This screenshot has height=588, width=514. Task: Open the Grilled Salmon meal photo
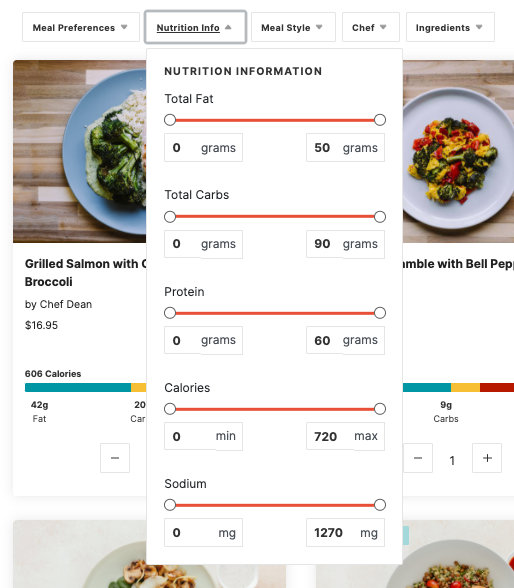79,152
